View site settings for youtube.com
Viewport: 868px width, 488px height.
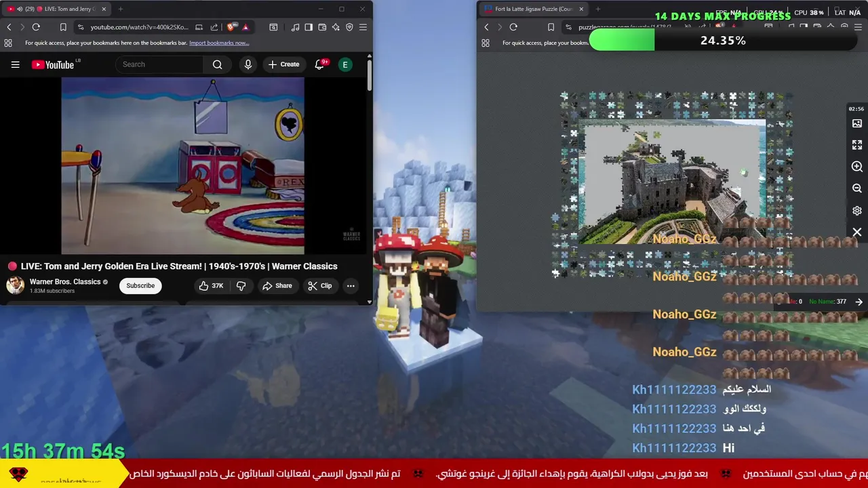(x=81, y=27)
